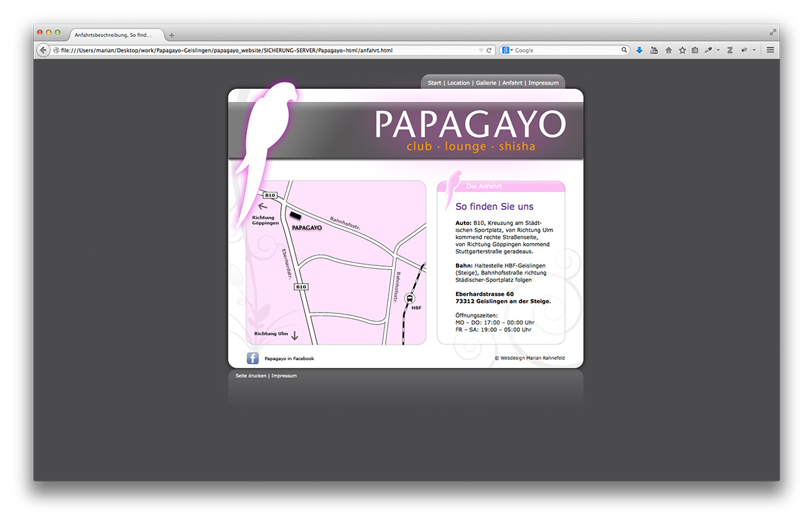Click the Seite drucken link

pos(251,376)
